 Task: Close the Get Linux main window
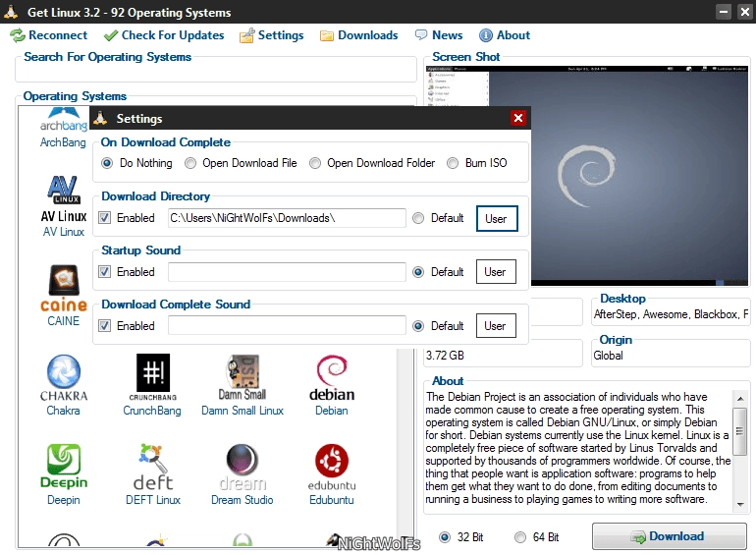coord(745,12)
